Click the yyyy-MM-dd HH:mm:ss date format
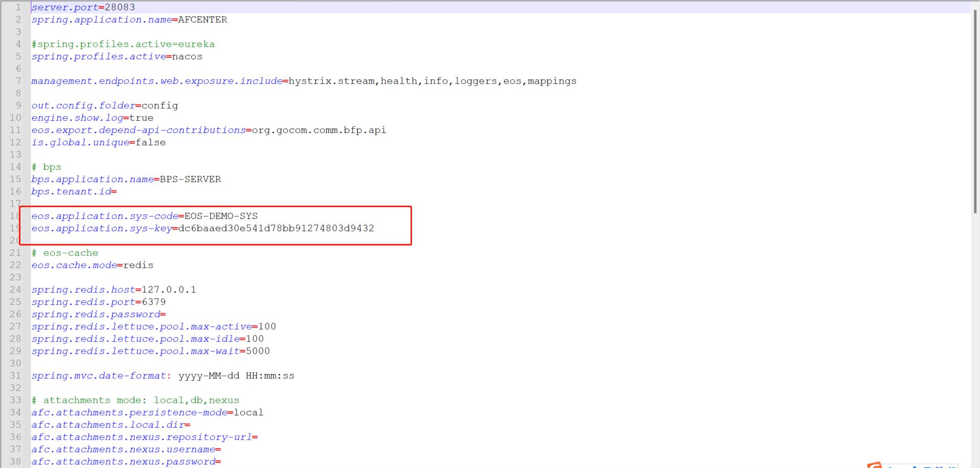This screenshot has height=468, width=980. point(236,375)
